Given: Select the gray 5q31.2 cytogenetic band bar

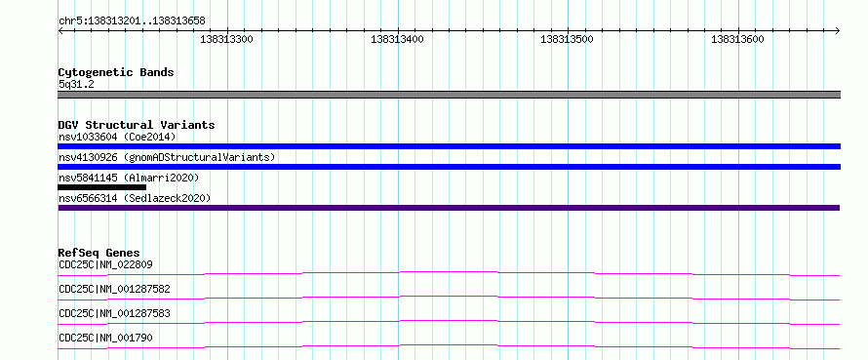Looking at the screenshot, I should (450, 95).
